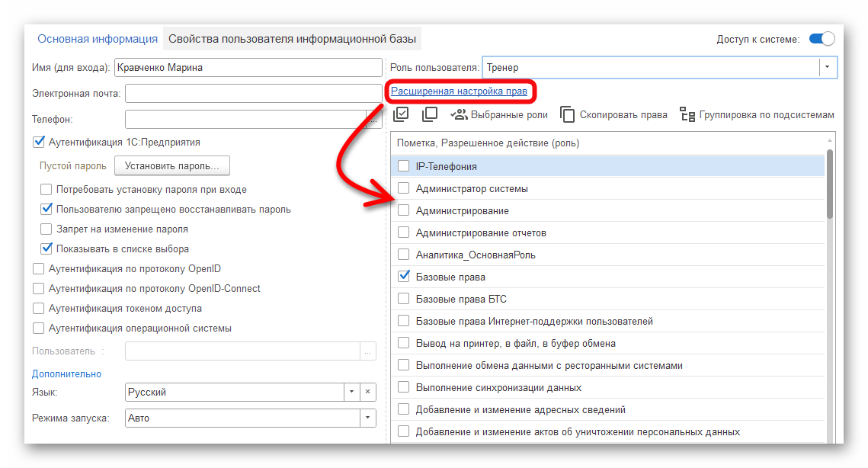Show only selected roles (Выбранные роли)
The width and height of the screenshot is (868, 468).
click(x=499, y=115)
